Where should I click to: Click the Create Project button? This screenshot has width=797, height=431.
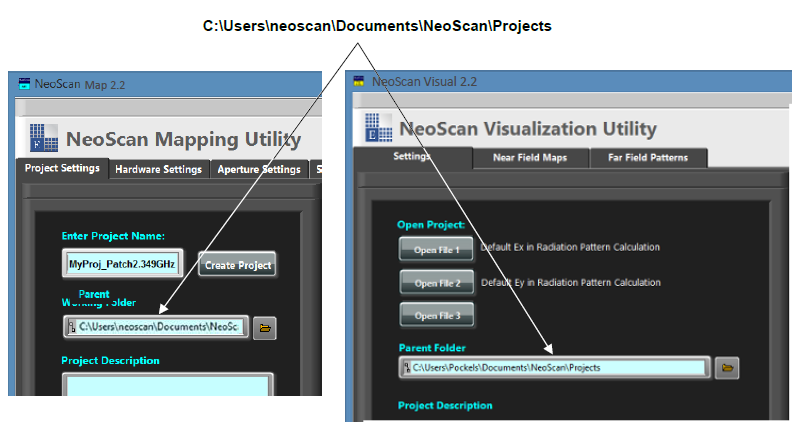coord(237,265)
